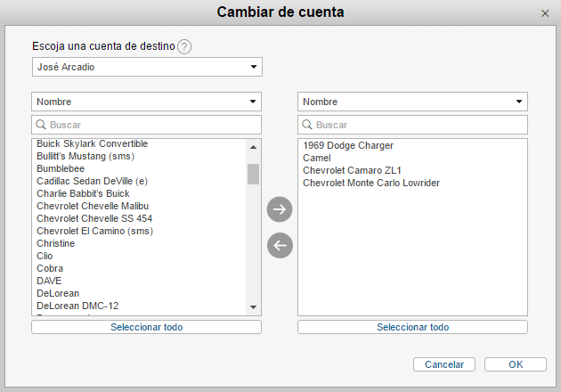Image resolution: width=561 pixels, height=392 pixels.
Task: Select Cobra in the list
Action: tap(50, 268)
